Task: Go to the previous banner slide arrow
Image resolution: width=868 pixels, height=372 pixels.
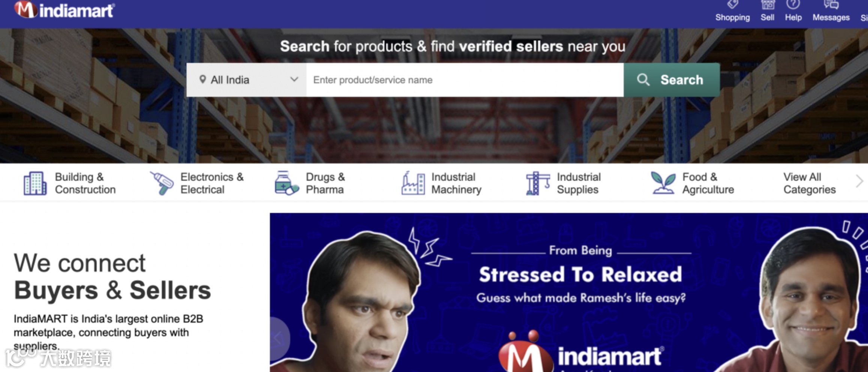Action: click(279, 339)
